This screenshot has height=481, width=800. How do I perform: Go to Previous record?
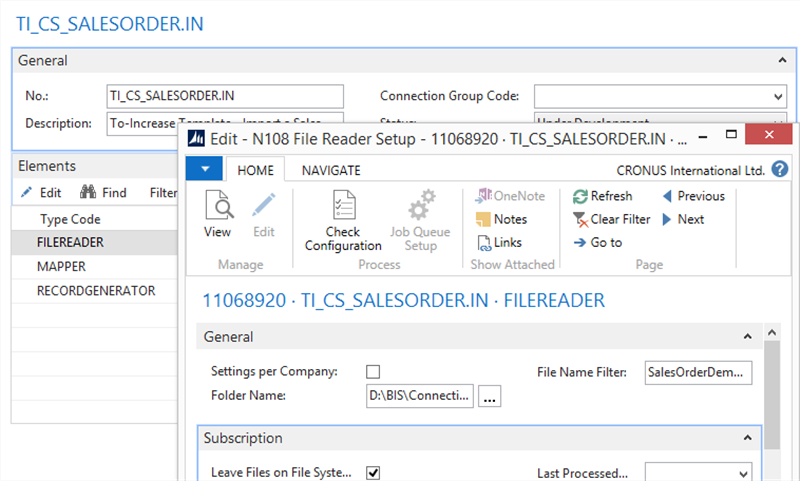pos(694,196)
